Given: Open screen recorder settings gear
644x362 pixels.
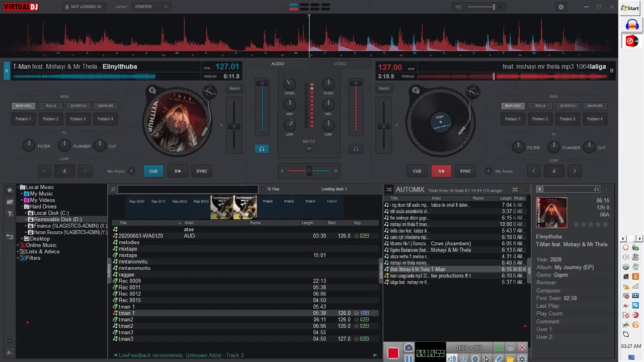Looking at the screenshot, I should tap(522, 358).
